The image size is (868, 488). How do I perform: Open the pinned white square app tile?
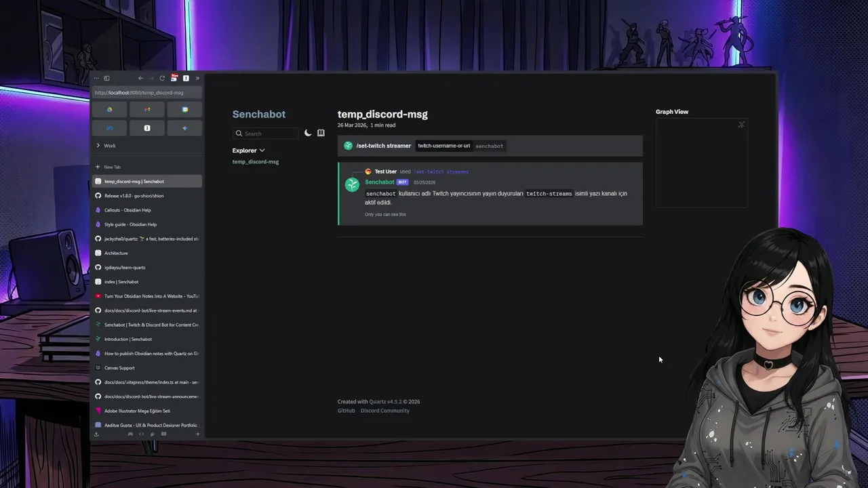147,127
